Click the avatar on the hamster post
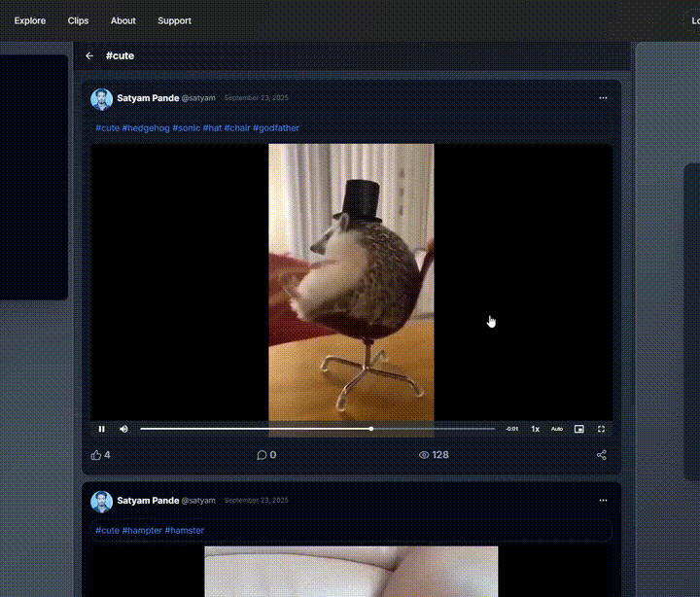 point(101,500)
